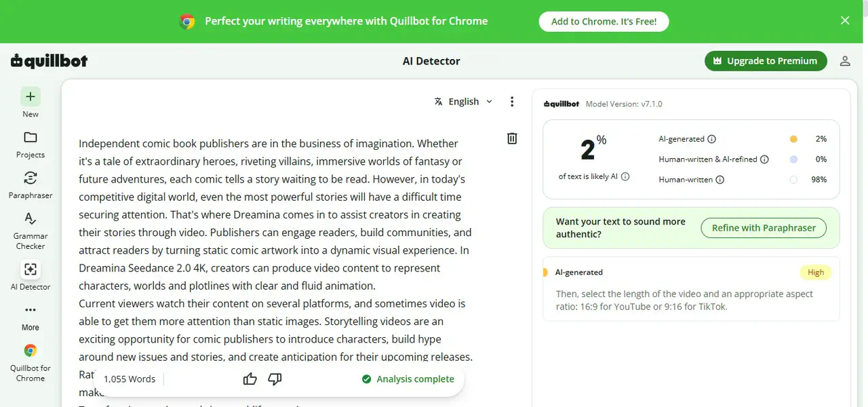Click the Quillbot logo
Image resolution: width=868 pixels, height=407 pixels.
point(50,61)
